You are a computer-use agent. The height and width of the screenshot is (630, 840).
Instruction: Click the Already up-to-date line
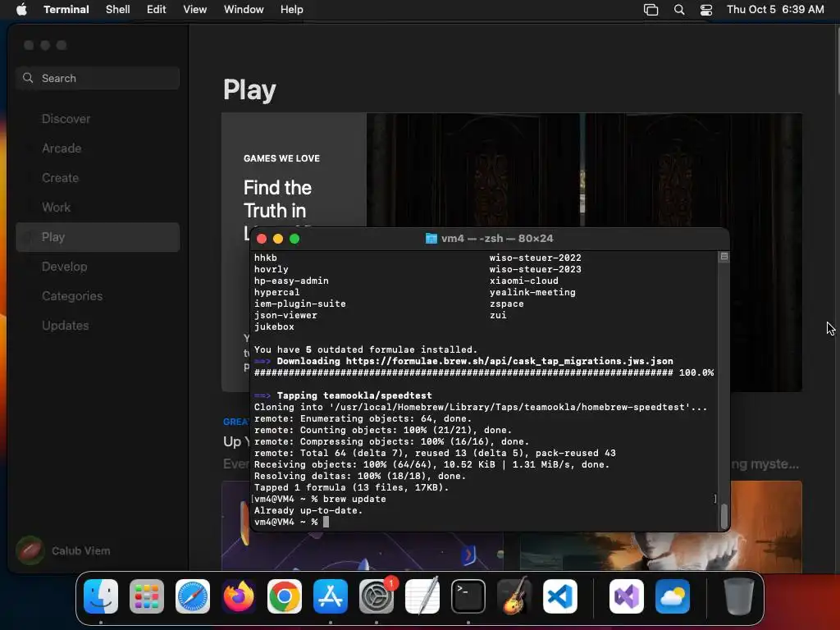coord(308,510)
